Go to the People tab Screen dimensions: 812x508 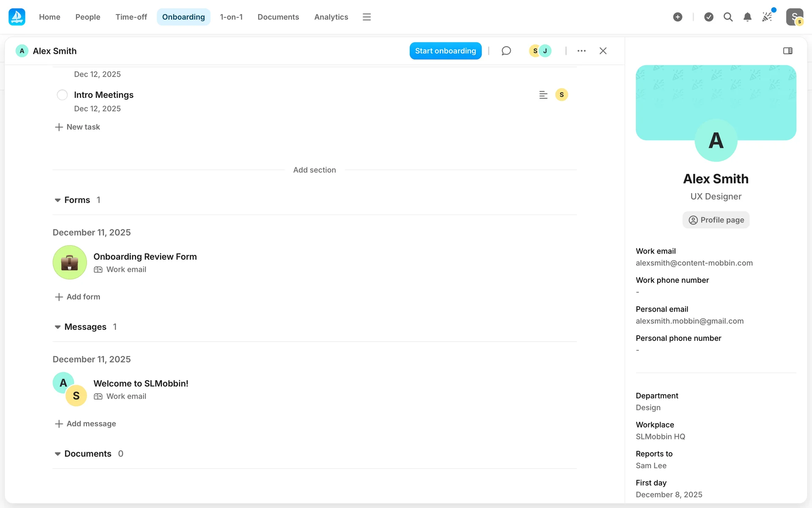click(x=88, y=17)
